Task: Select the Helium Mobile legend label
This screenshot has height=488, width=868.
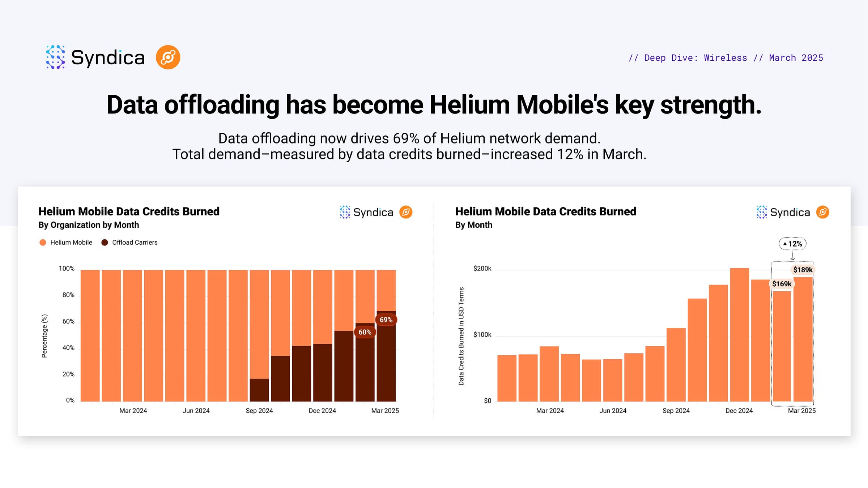Action: pyautogui.click(x=71, y=243)
